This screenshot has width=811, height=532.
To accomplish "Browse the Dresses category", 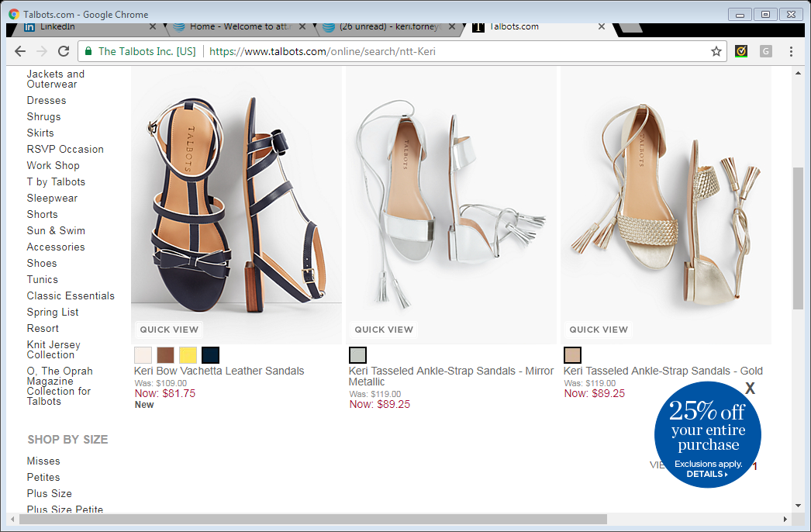I will 47,100.
